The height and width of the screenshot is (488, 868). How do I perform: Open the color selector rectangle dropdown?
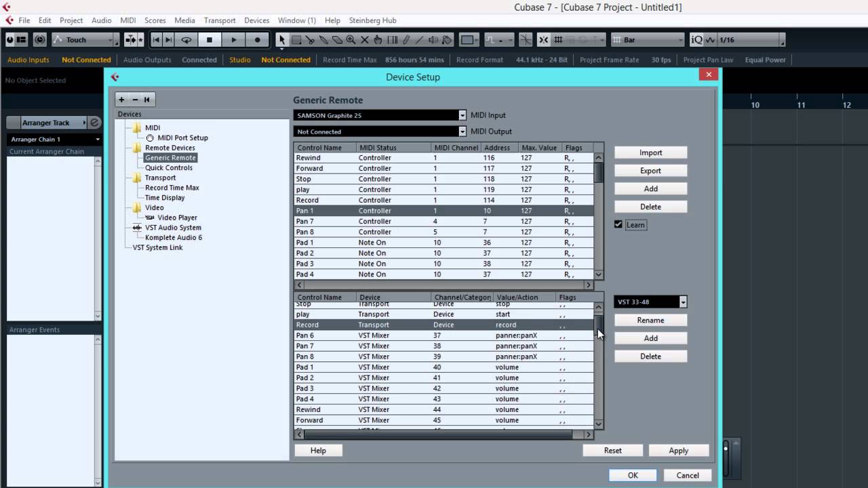[x=469, y=40]
